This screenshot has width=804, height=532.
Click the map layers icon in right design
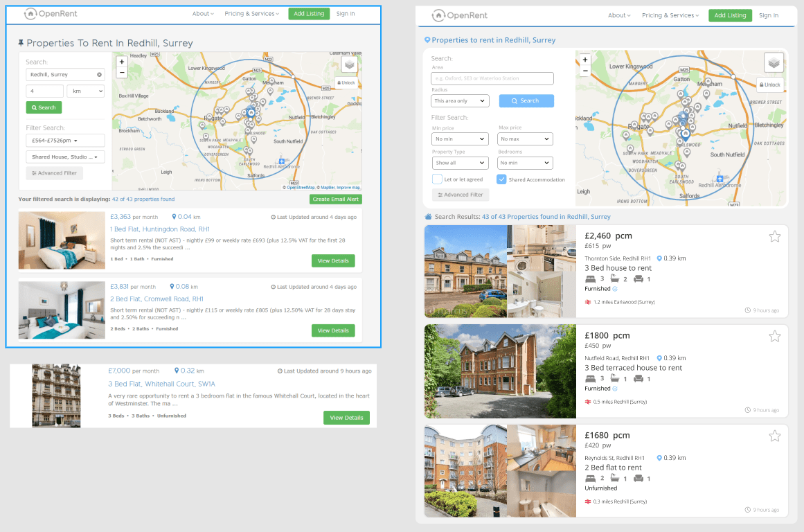[774, 63]
